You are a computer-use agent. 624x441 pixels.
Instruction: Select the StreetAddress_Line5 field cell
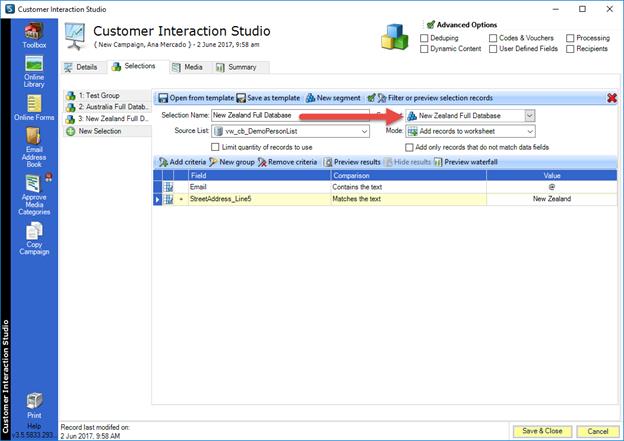259,199
